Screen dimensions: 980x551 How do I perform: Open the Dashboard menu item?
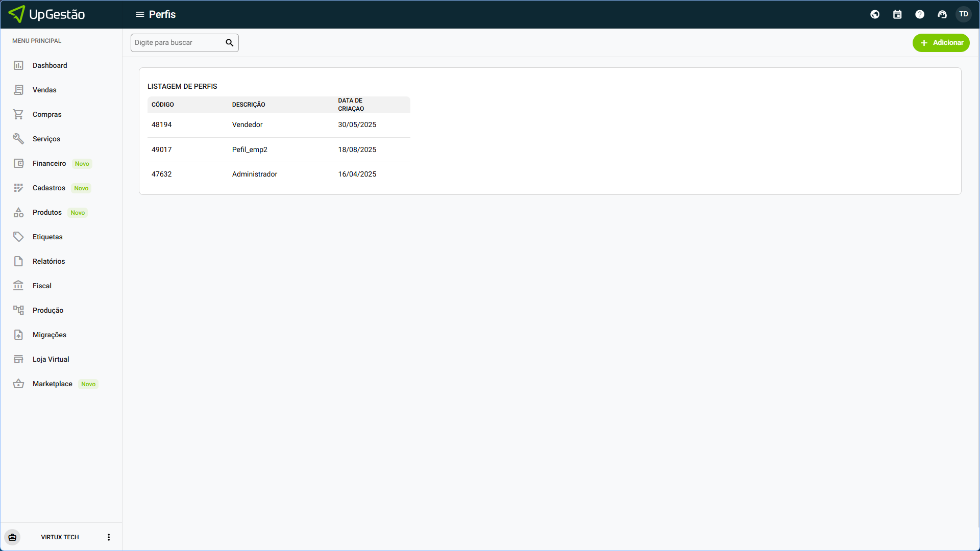(x=50, y=65)
